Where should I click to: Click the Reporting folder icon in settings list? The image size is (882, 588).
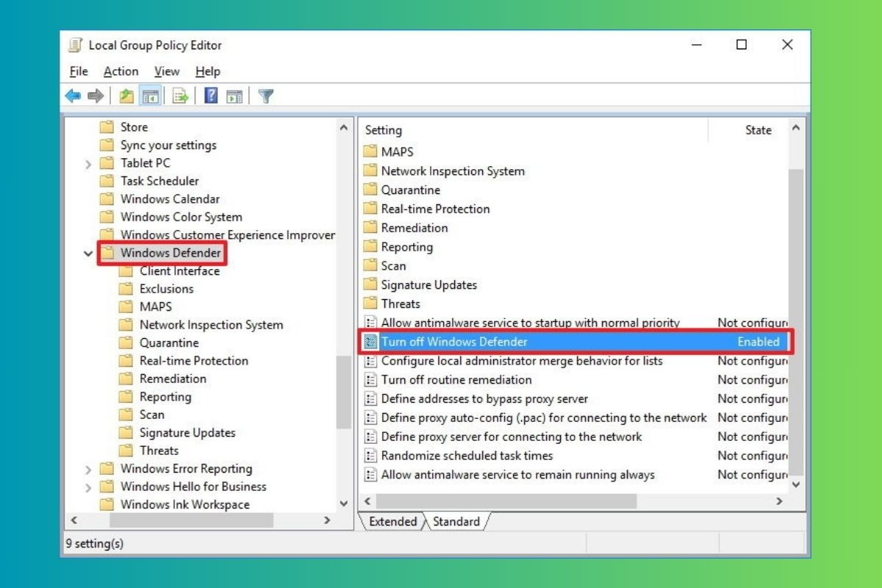click(x=370, y=247)
